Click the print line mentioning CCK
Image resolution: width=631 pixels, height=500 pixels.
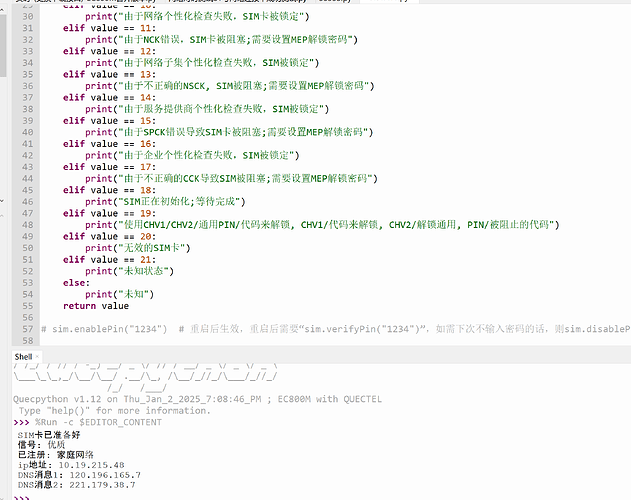coord(231,178)
